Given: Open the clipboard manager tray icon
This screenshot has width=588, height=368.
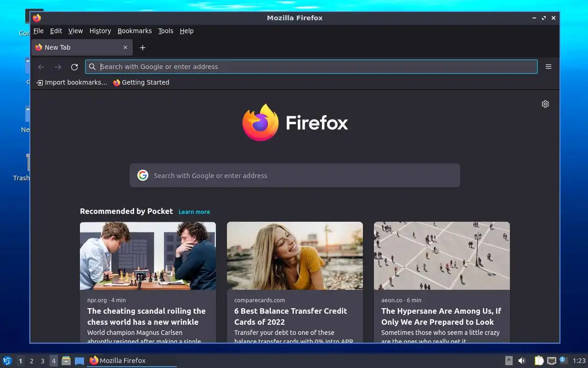Looking at the screenshot, I should pyautogui.click(x=539, y=361).
